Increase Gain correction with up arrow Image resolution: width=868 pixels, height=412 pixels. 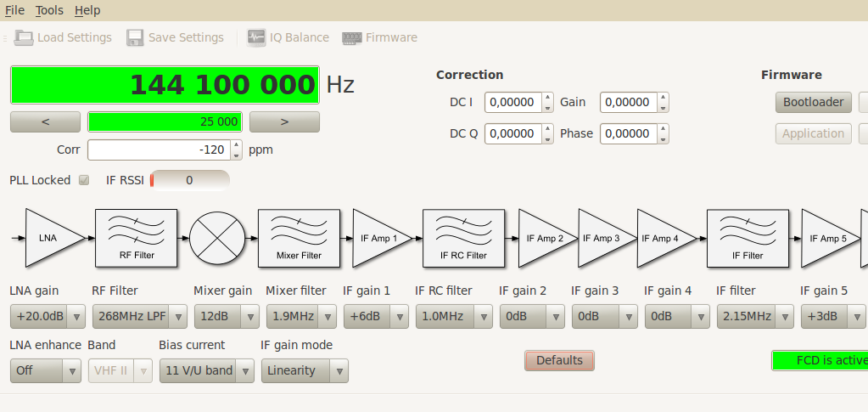coord(664,97)
